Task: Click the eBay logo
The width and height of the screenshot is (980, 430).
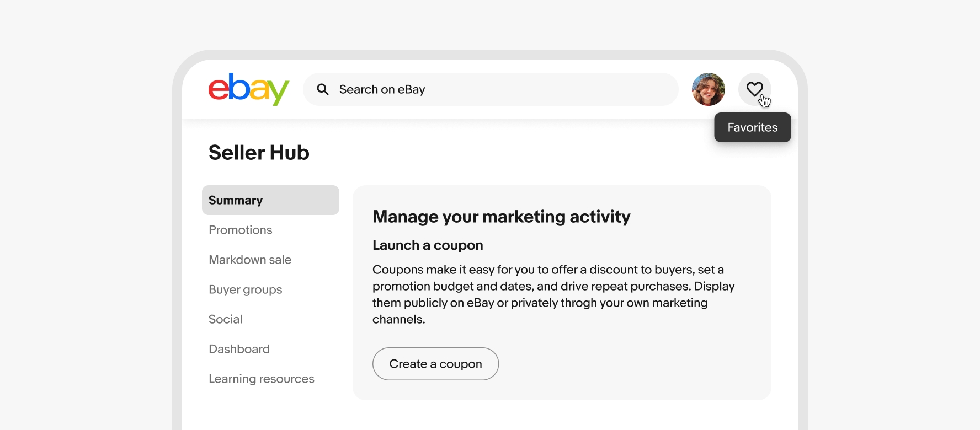Action: (248, 89)
